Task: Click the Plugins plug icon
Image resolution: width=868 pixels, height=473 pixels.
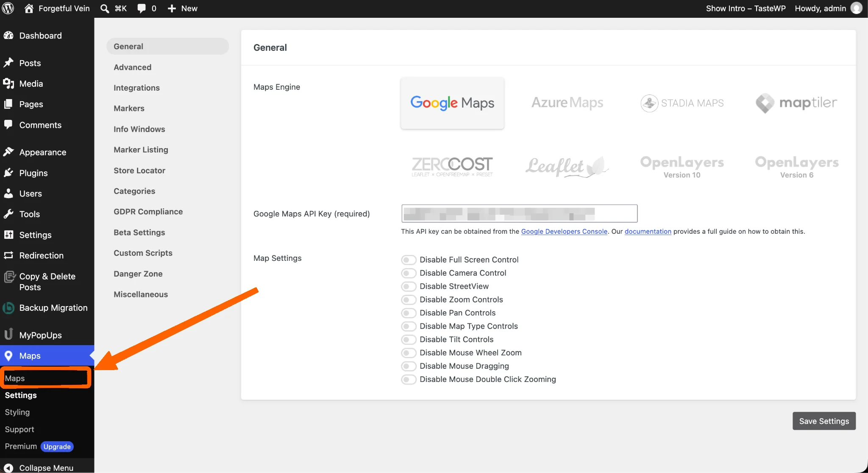Action: pos(8,173)
